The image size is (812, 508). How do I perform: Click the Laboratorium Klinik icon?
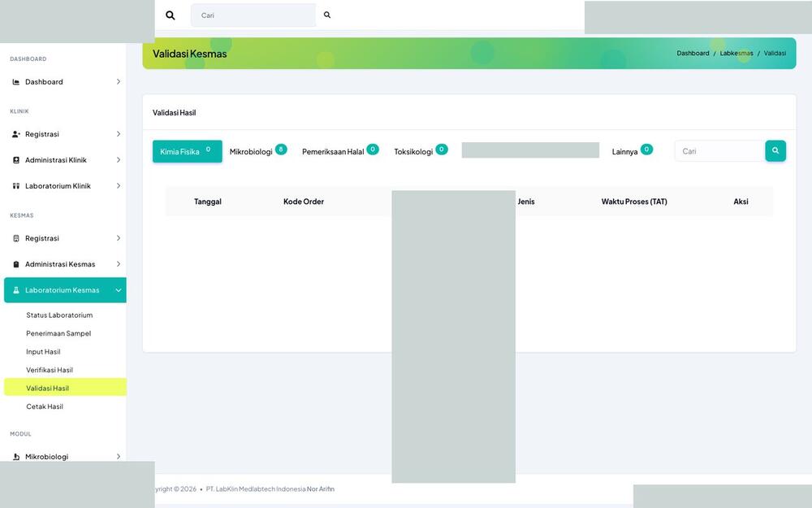[16, 186]
